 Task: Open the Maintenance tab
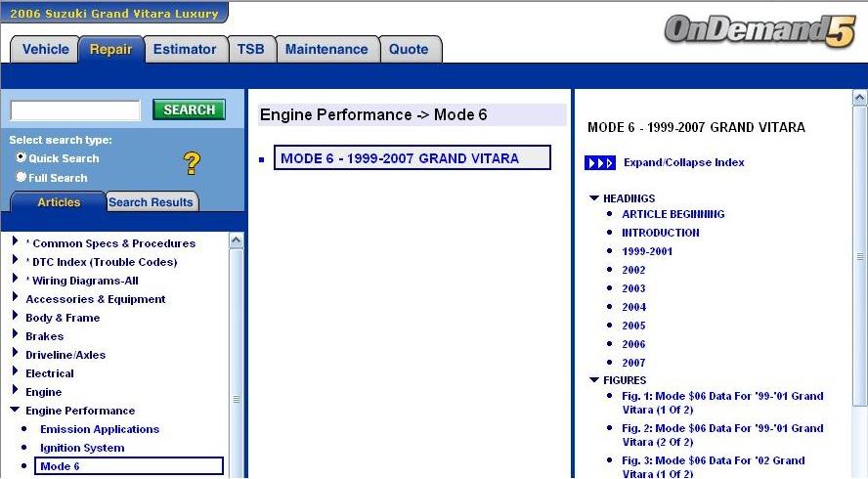tap(326, 49)
